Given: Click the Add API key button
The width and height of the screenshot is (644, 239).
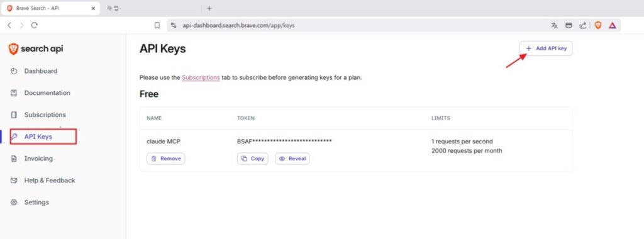Looking at the screenshot, I should click(x=546, y=48).
